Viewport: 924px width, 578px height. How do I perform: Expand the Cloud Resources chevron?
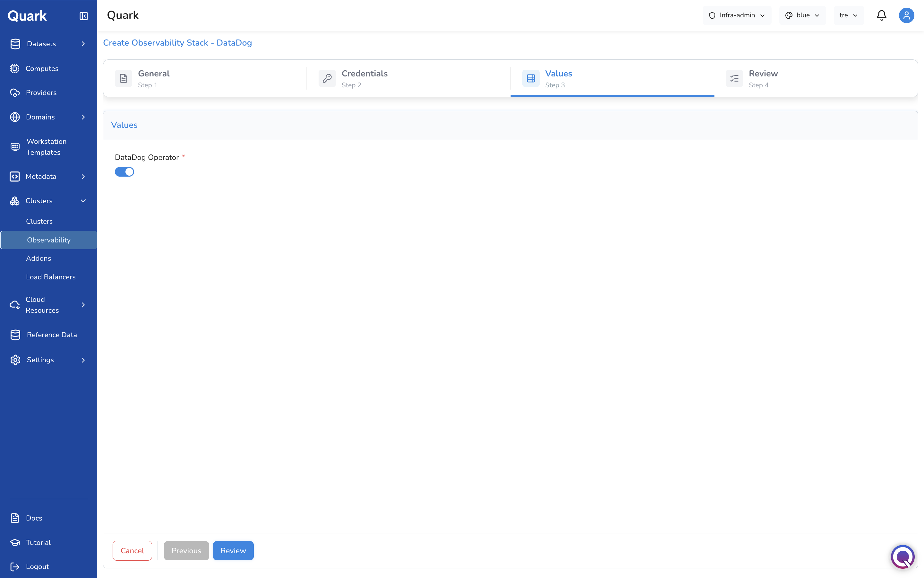(x=83, y=305)
